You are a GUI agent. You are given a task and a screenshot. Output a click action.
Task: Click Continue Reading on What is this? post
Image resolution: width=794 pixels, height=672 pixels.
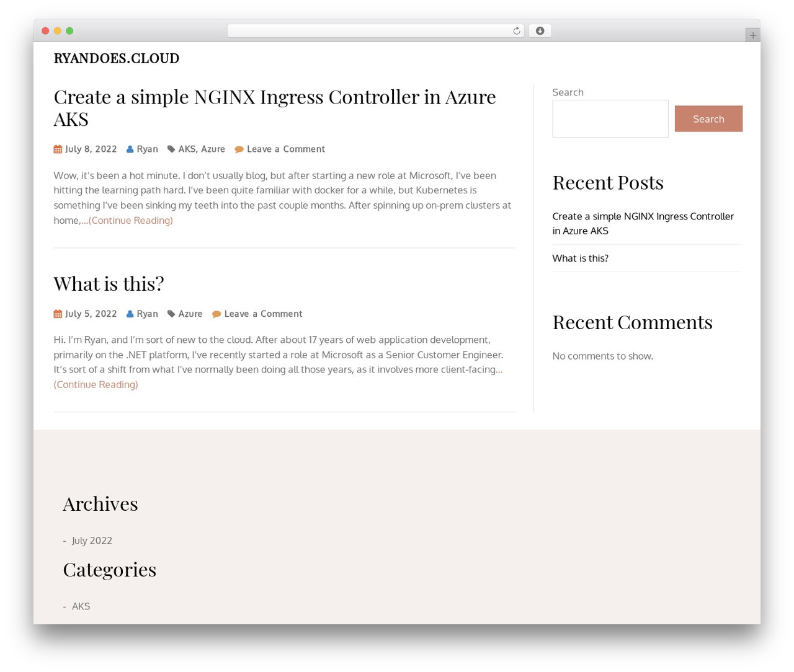pos(96,384)
